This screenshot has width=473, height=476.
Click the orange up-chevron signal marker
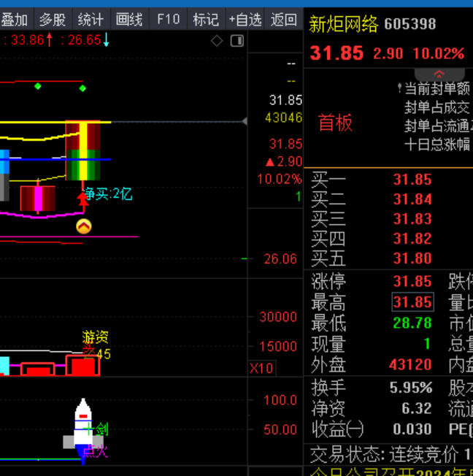tap(84, 226)
